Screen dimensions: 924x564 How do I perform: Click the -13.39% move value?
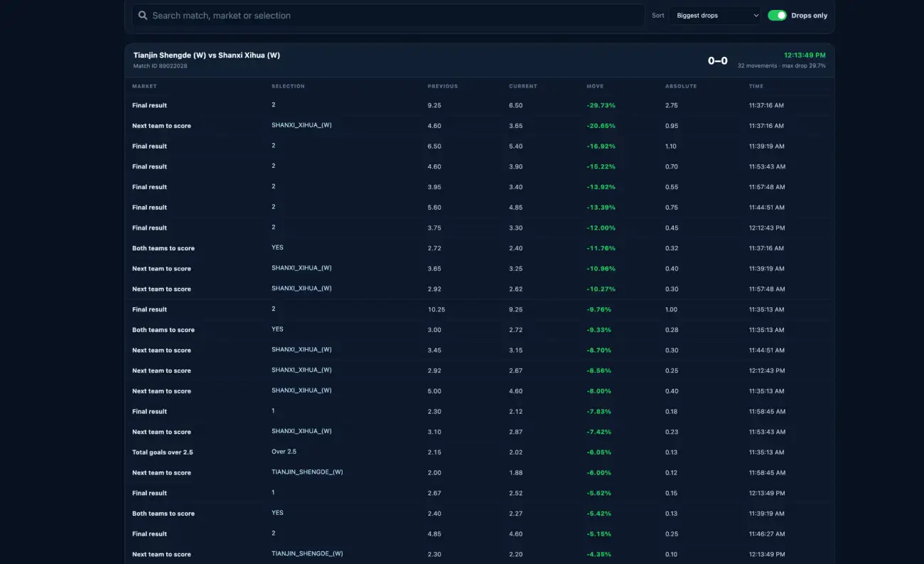(x=601, y=208)
